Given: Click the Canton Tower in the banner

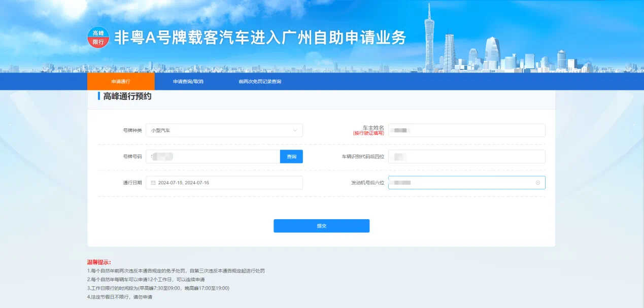Looking at the screenshot, I should pyautogui.click(x=429, y=38).
